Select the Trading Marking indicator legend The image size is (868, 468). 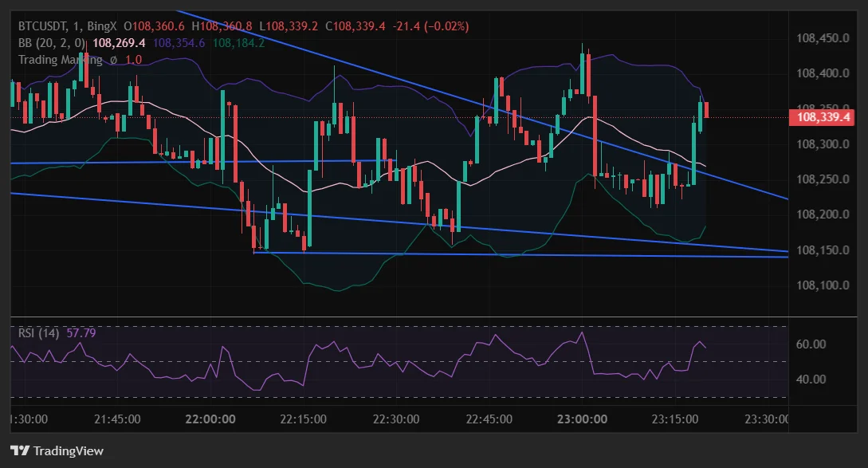coord(61,60)
